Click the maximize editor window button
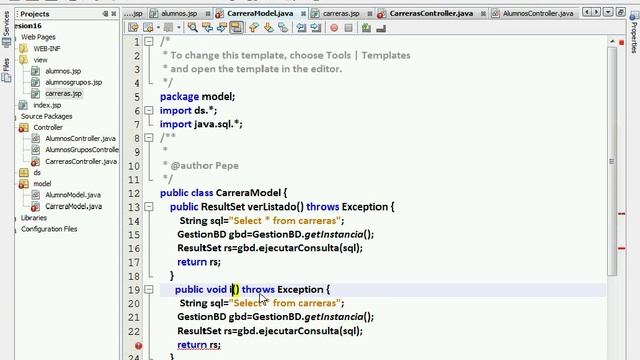The height and width of the screenshot is (360, 640). click(621, 12)
